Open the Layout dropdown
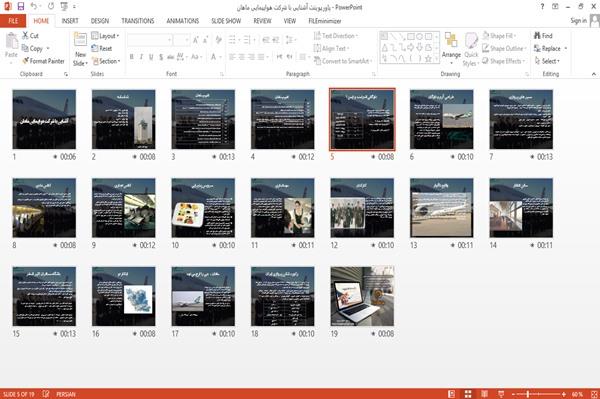 (x=105, y=36)
